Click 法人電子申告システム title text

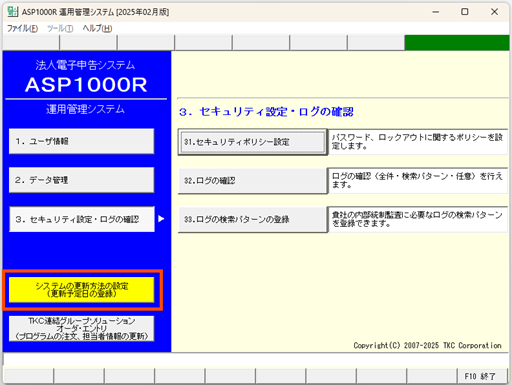click(x=85, y=65)
